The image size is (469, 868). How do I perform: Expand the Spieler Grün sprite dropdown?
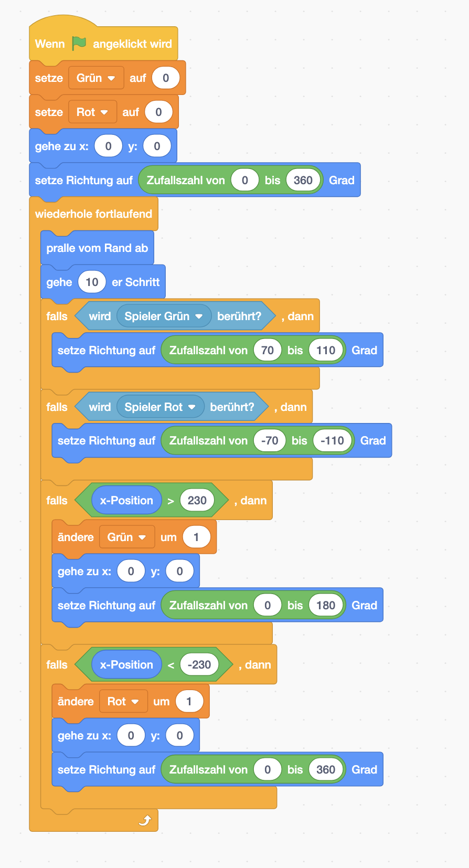pyautogui.click(x=164, y=316)
